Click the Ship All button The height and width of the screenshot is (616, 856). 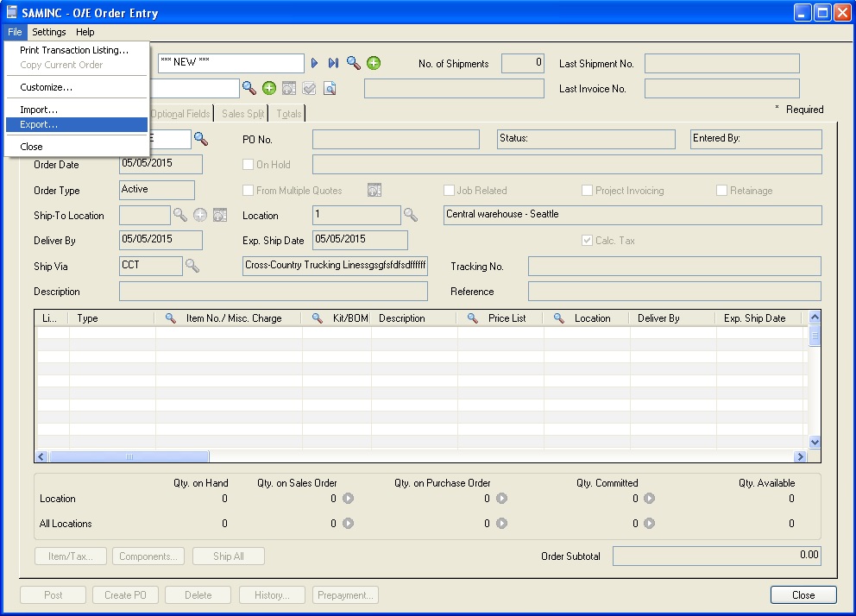(228, 556)
